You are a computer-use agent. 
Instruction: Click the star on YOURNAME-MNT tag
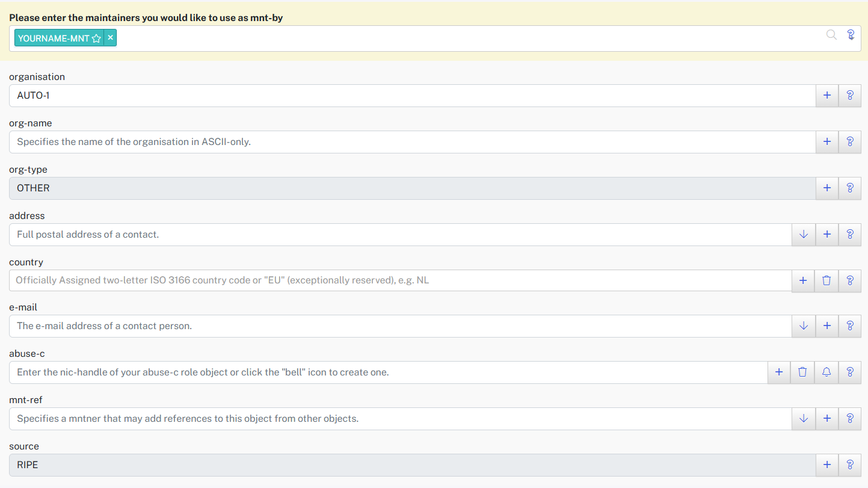(96, 39)
